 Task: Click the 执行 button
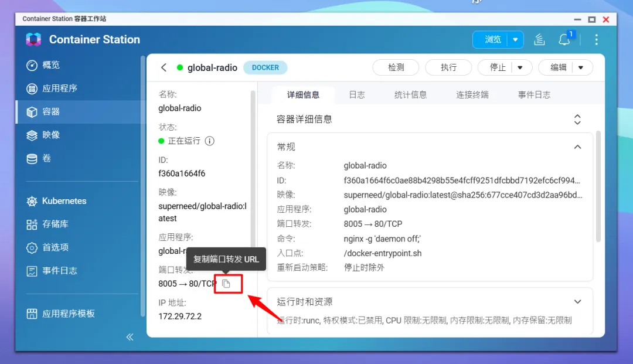pos(448,67)
